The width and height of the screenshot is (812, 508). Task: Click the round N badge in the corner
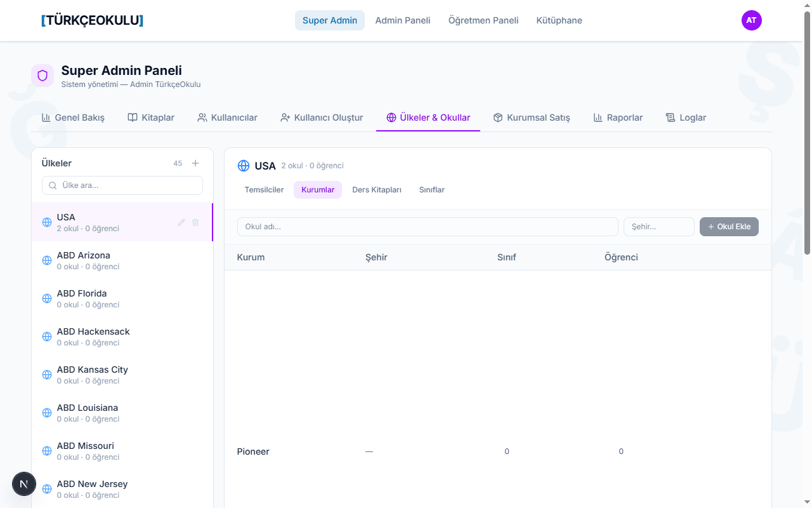23,485
